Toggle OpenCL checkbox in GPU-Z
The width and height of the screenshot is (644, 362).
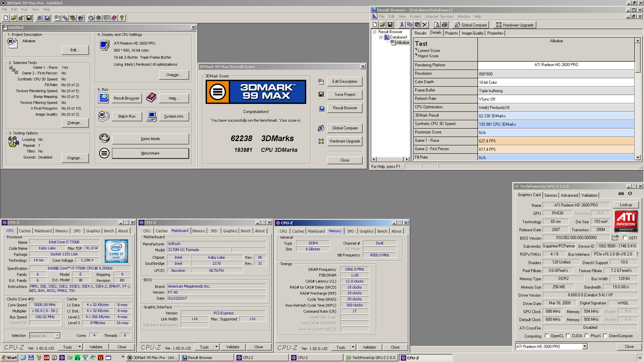[x=547, y=336]
